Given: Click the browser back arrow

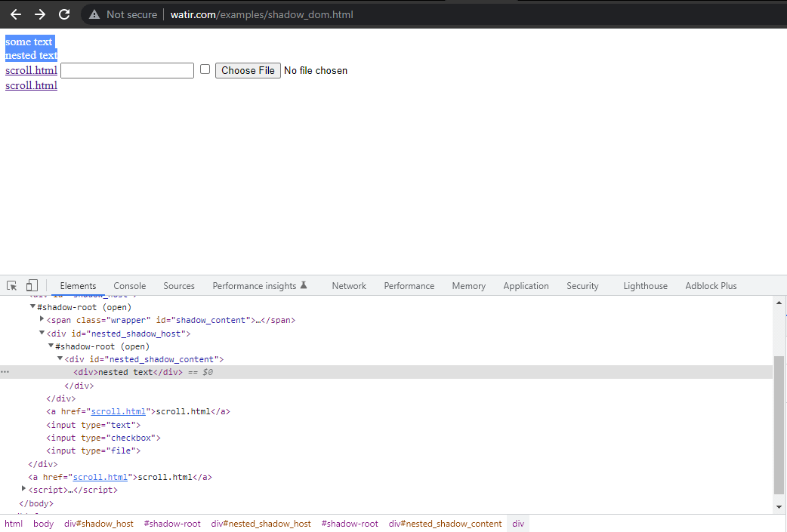Looking at the screenshot, I should [15, 14].
